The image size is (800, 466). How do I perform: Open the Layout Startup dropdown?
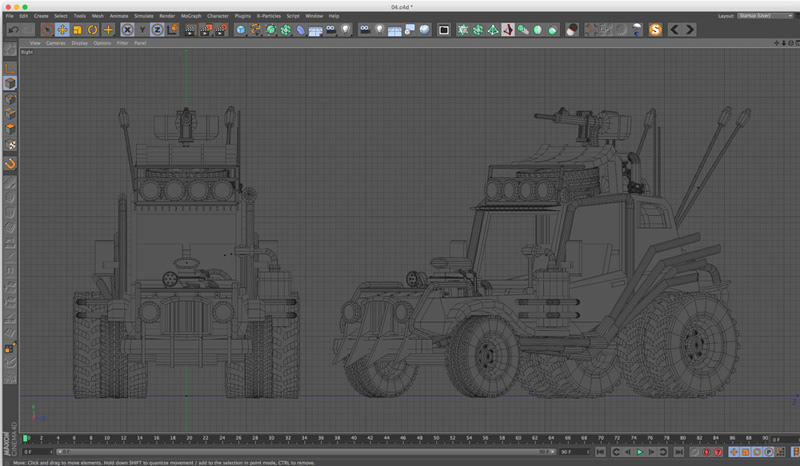pos(765,16)
